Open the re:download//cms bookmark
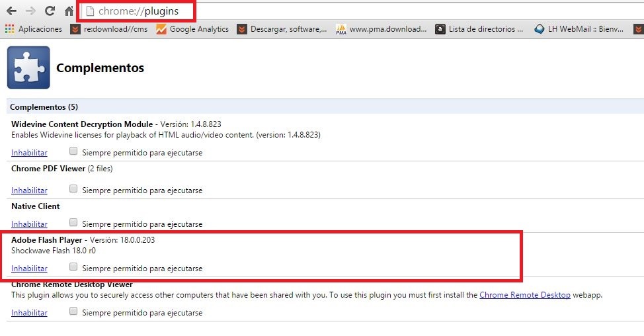 (109, 29)
